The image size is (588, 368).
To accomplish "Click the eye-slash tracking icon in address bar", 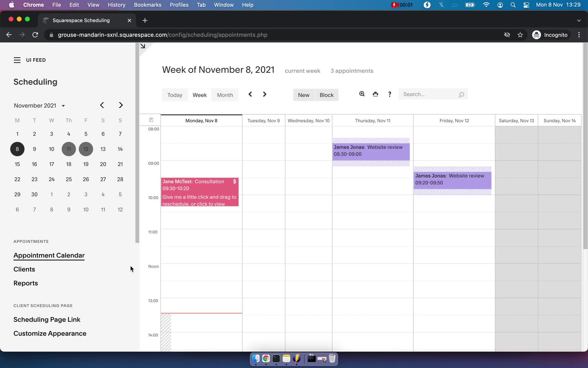I will coord(507,35).
